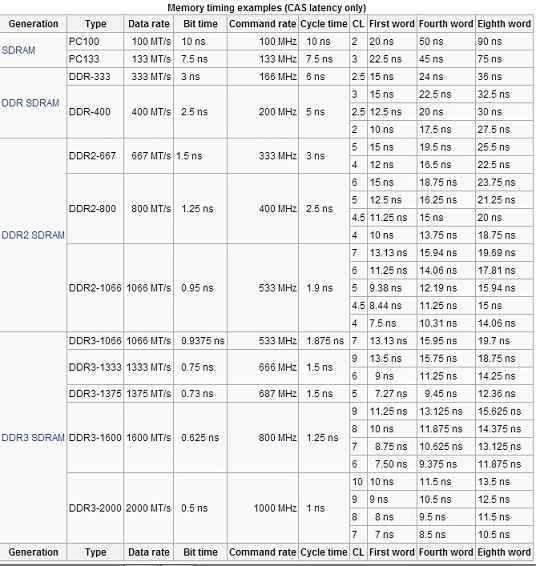Click the '17.5 ns' fourth word cell
536x566 pixels.
446,130
